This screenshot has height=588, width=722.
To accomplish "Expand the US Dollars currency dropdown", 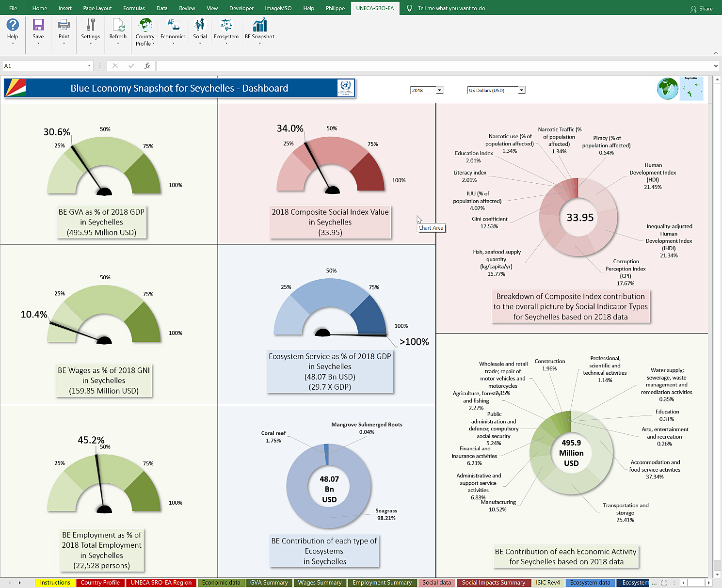I will pos(521,90).
